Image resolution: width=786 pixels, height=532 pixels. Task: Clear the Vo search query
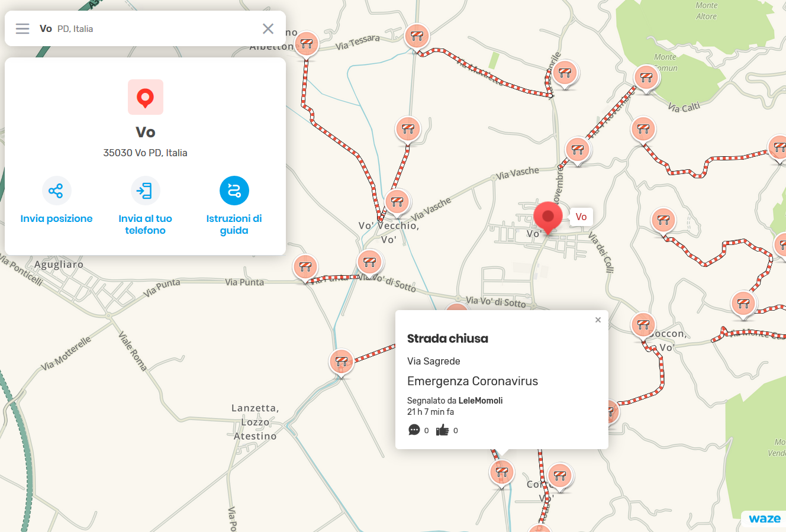point(268,28)
